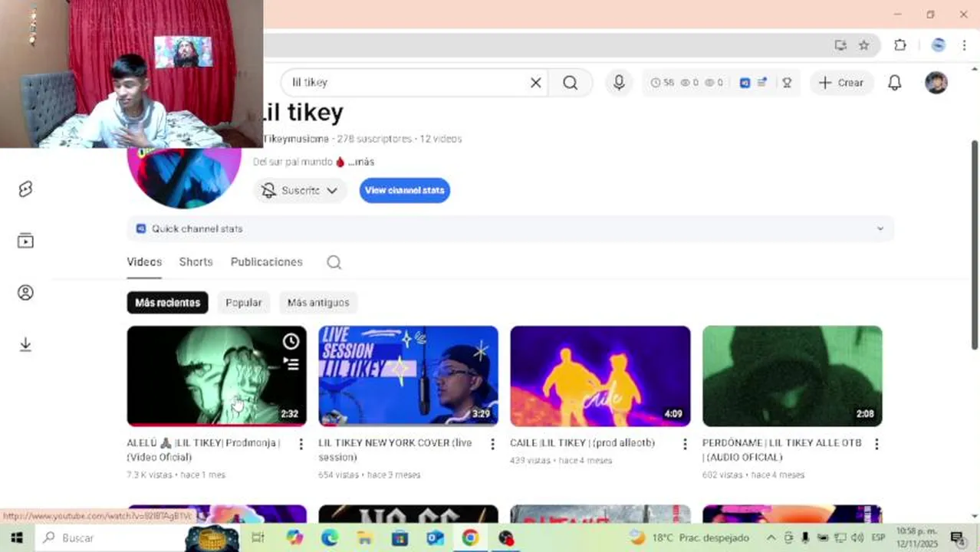This screenshot has height=552, width=980.
Task: Click the Lil Tikey channel avatar
Action: [184, 177]
